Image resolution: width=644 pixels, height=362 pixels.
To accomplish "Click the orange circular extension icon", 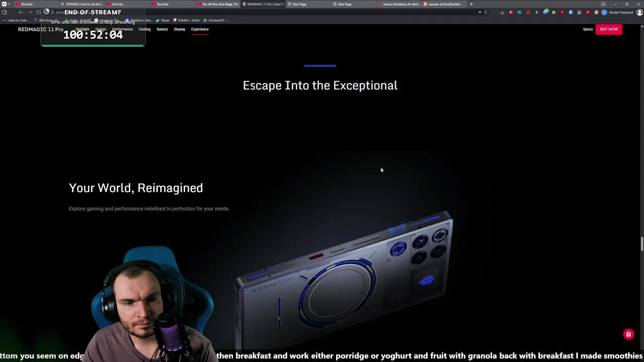I will (x=597, y=12).
